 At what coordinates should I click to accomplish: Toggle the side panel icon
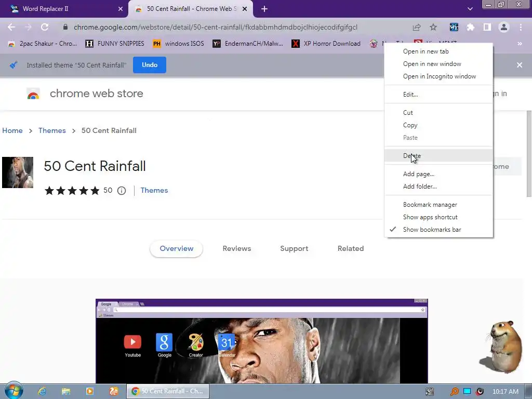coord(487,27)
